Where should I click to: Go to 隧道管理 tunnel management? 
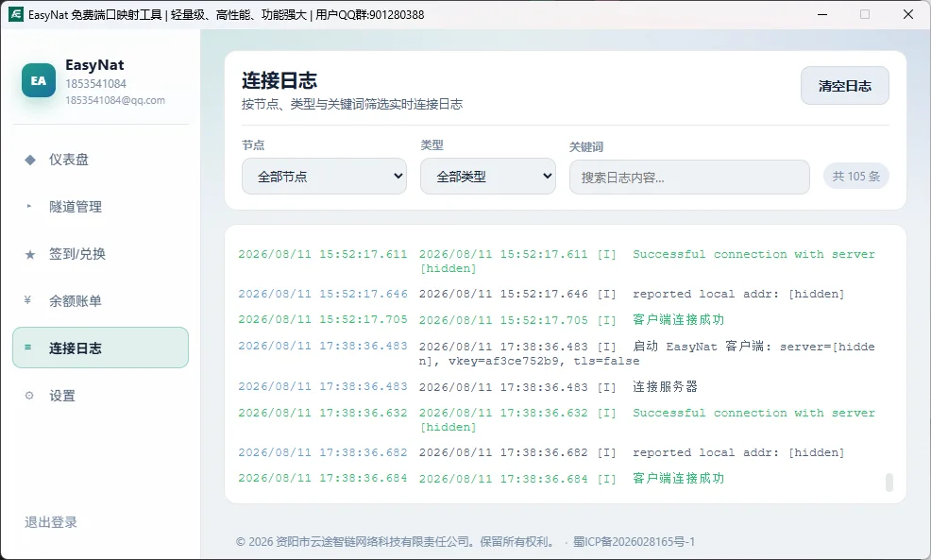pos(100,207)
